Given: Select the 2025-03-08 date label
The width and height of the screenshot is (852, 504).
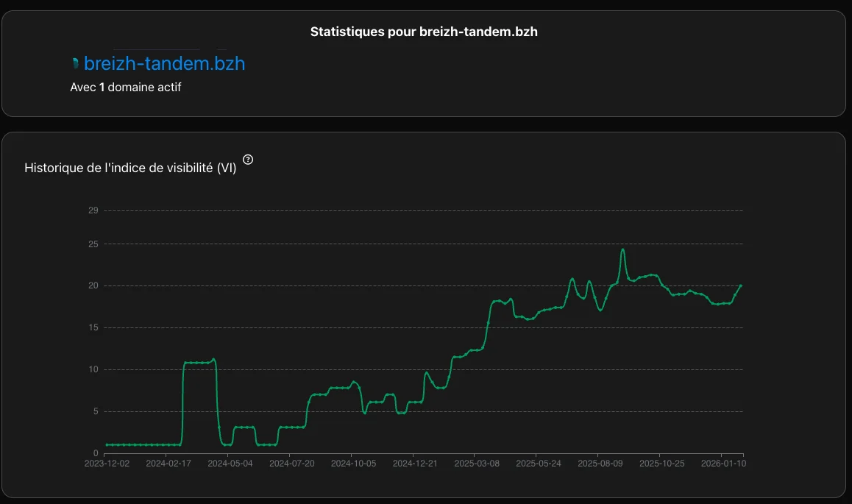Looking at the screenshot, I should point(476,464).
